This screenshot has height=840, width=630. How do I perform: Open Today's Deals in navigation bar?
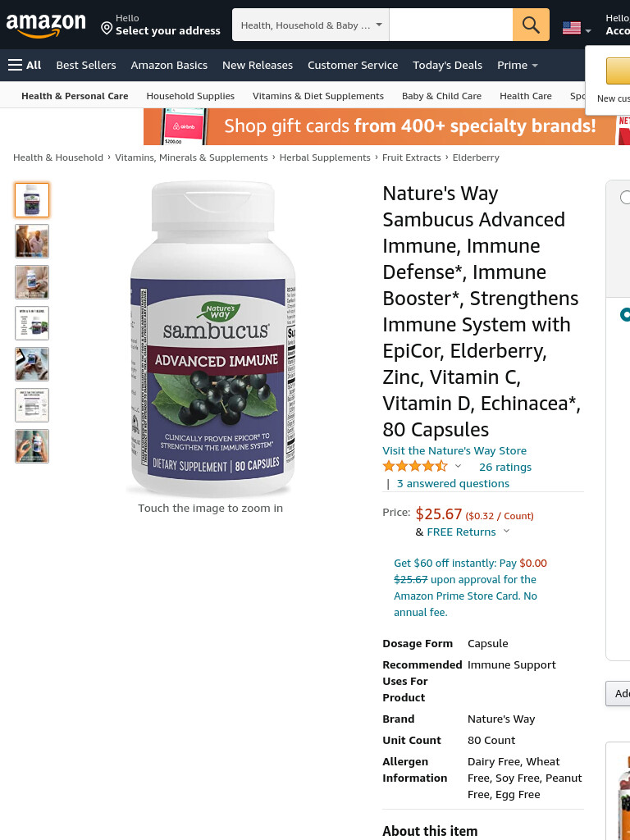tap(447, 66)
